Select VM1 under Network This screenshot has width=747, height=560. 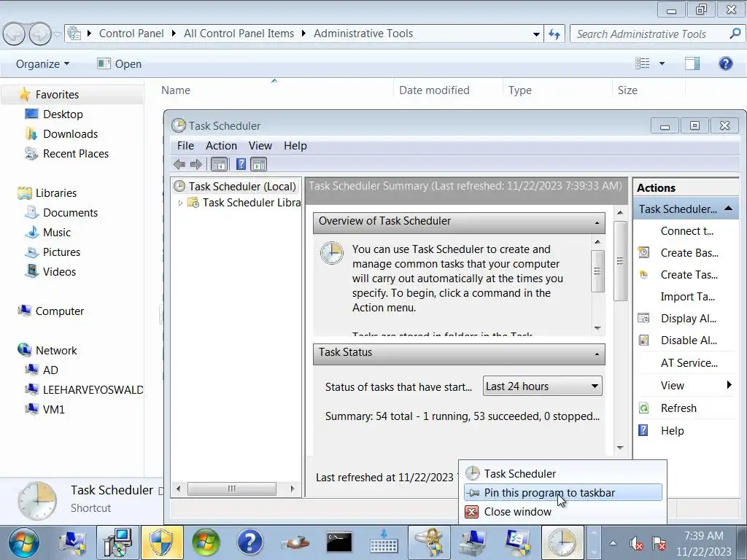coord(53,410)
